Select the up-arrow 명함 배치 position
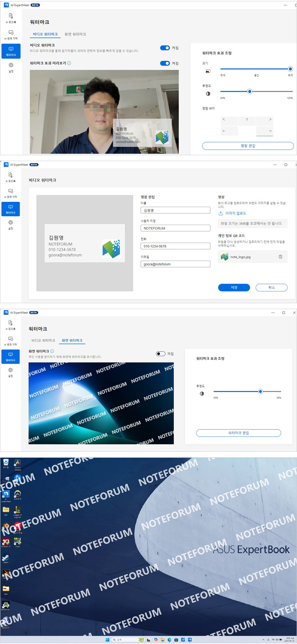The height and width of the screenshot is (644, 297). [247, 120]
